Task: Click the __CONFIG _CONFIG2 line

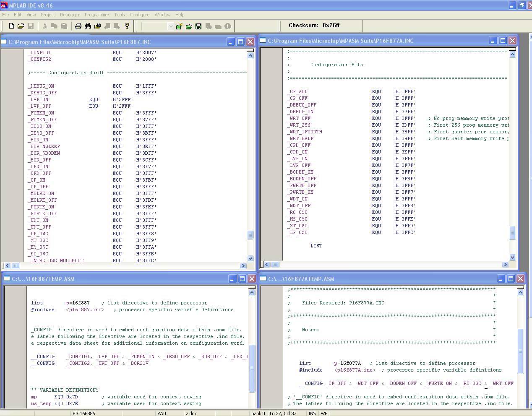Action: pos(90,363)
